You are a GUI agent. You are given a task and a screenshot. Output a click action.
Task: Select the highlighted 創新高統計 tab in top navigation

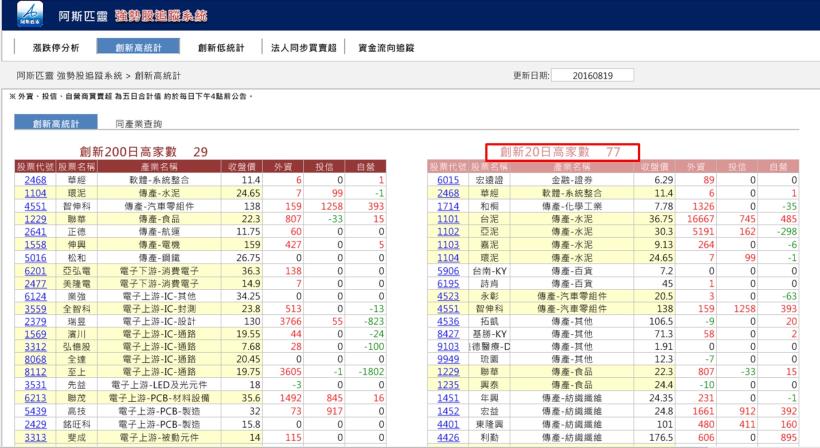pyautogui.click(x=138, y=47)
